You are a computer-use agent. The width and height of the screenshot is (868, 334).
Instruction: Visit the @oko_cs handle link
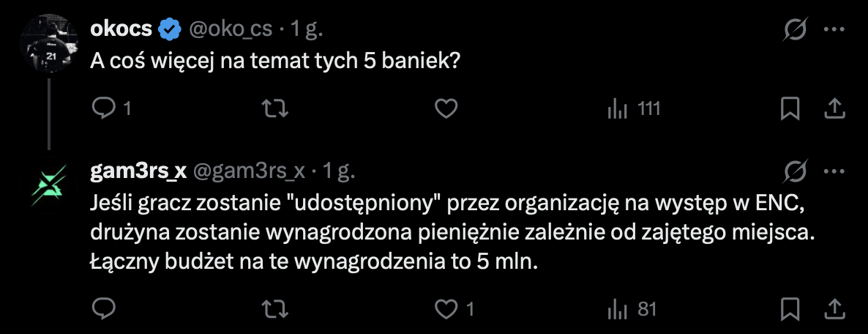231,29
